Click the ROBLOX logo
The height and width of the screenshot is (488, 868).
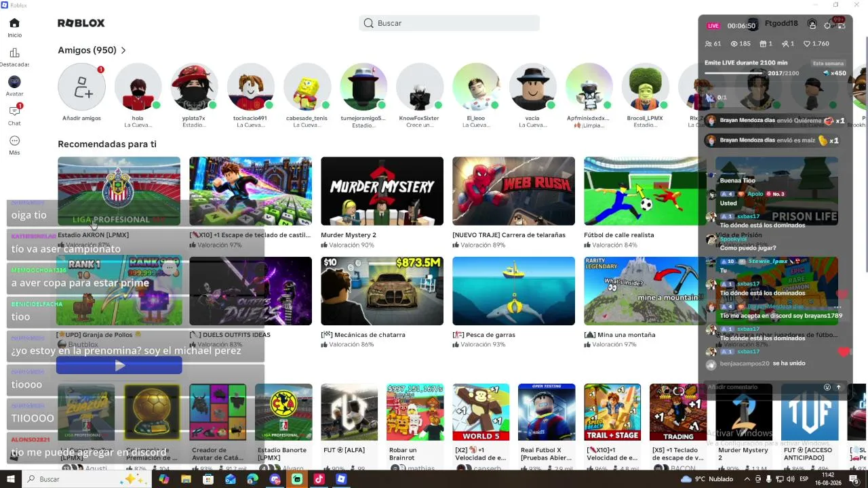pos(81,23)
